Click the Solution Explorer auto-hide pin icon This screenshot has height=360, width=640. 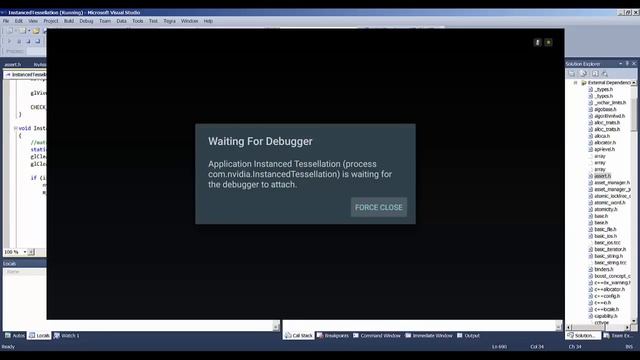coord(627,64)
